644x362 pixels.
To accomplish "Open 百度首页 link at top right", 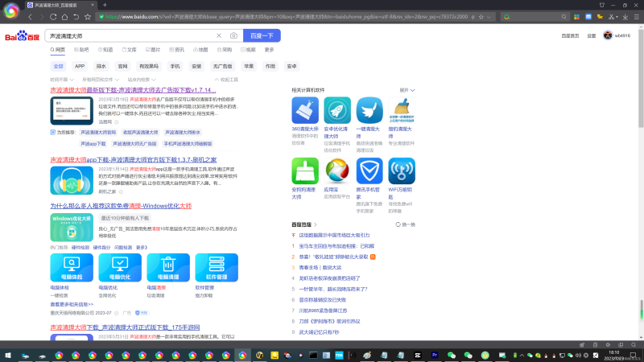I will coord(570,35).
